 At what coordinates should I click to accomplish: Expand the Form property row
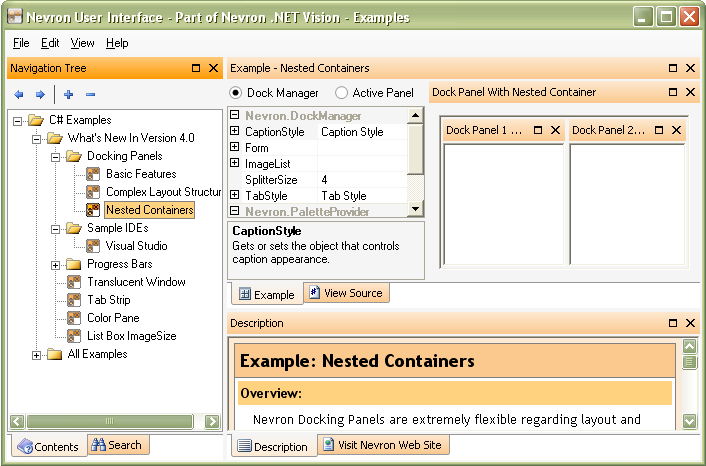[235, 147]
